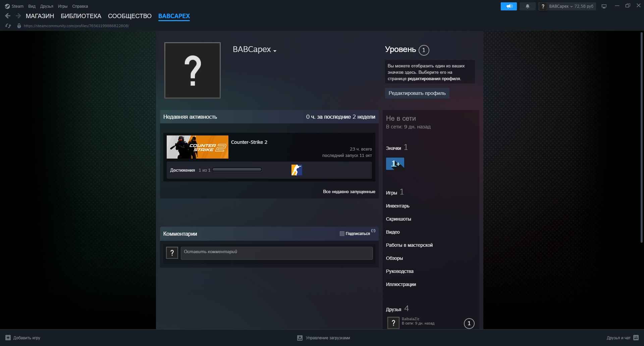Open the Библиотека tab
The image size is (644, 346).
pos(81,16)
